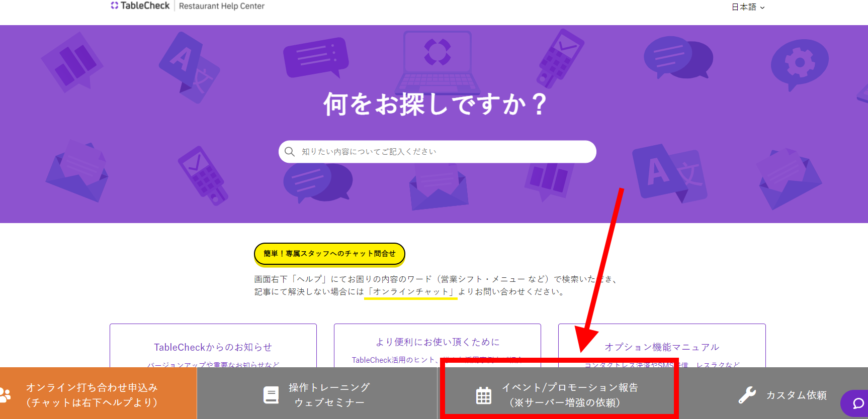The height and width of the screenshot is (419, 868).
Task: Click the wrench icon for custom request
Action: (x=747, y=395)
